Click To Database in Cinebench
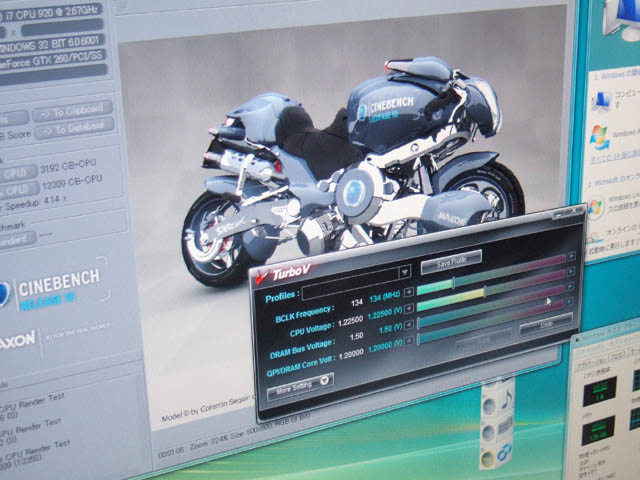This screenshot has width=640, height=480. coord(74,129)
